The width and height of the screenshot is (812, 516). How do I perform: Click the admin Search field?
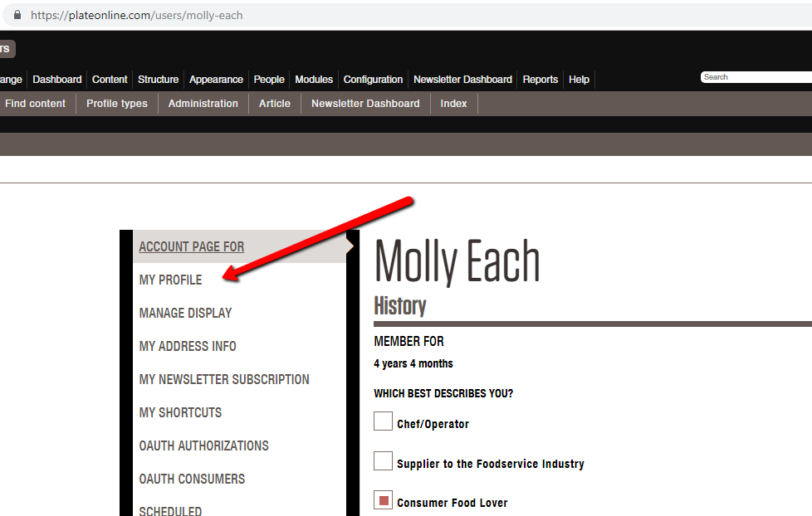pos(756,77)
